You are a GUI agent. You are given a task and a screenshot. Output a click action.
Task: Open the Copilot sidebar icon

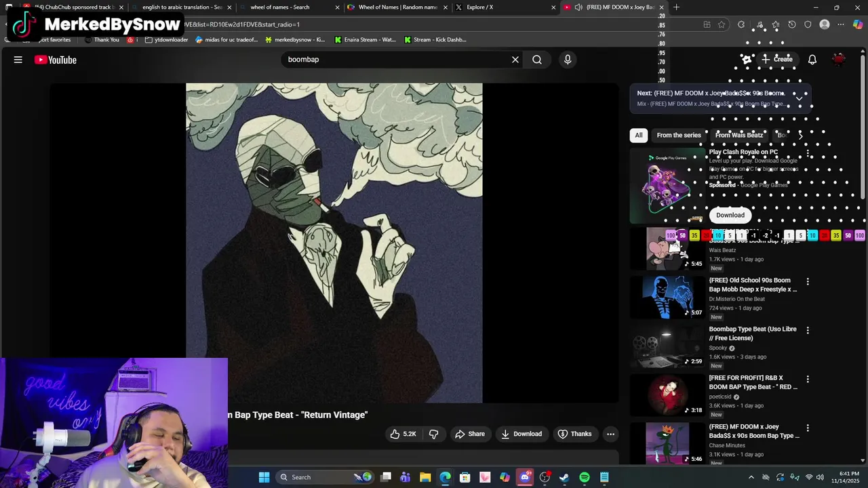pos(858,24)
